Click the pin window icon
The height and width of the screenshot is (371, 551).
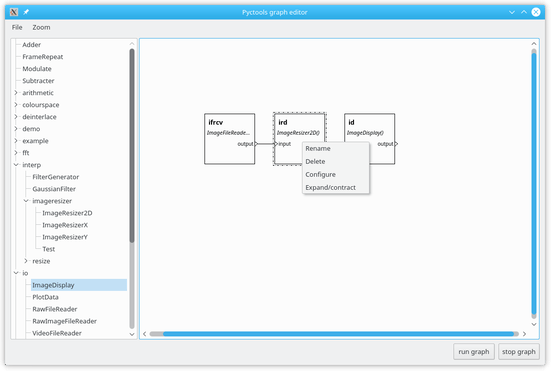pos(26,12)
